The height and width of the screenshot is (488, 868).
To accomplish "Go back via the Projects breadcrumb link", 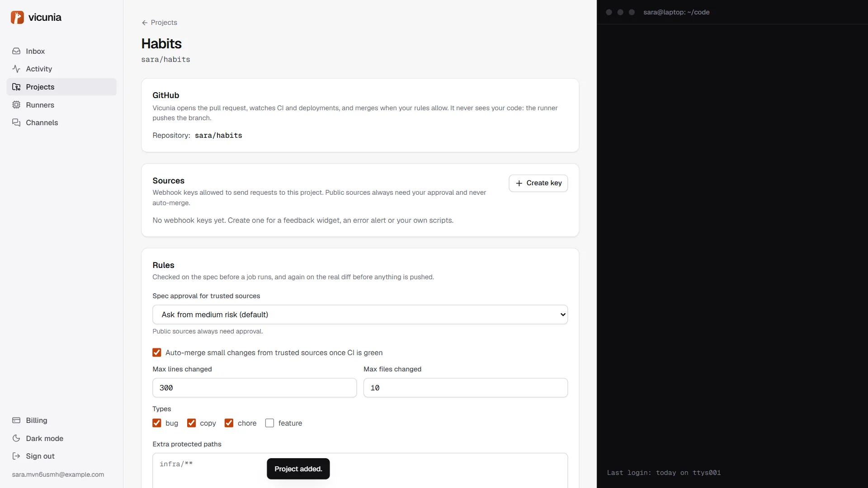I will pyautogui.click(x=159, y=23).
